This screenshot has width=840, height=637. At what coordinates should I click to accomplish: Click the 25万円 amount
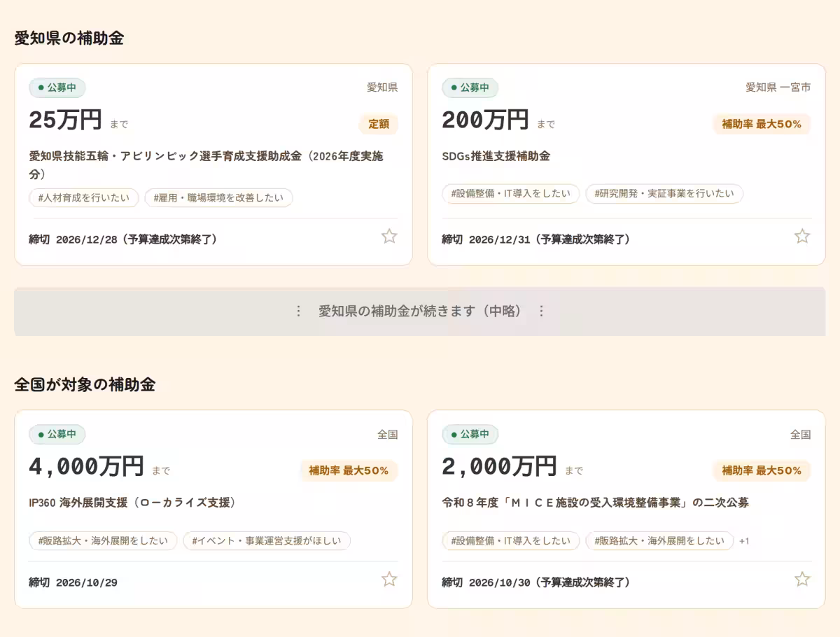[65, 120]
